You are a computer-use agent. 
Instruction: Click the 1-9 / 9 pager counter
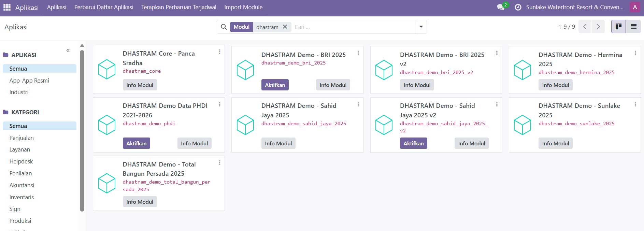coord(567,27)
